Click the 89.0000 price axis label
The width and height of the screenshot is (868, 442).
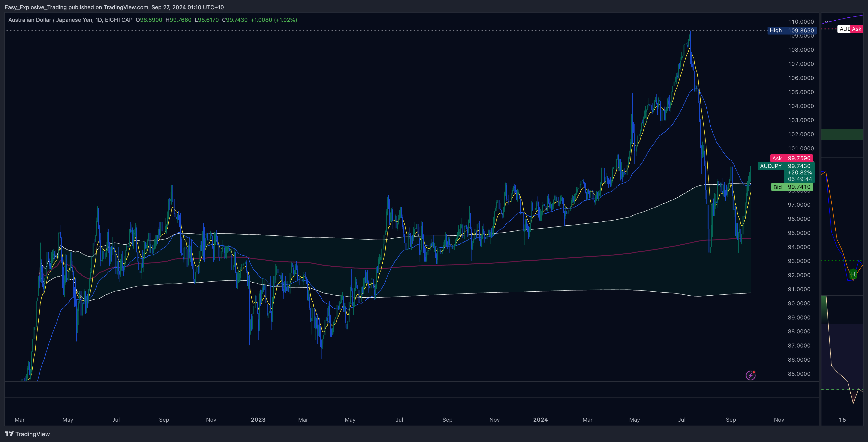[x=799, y=318]
